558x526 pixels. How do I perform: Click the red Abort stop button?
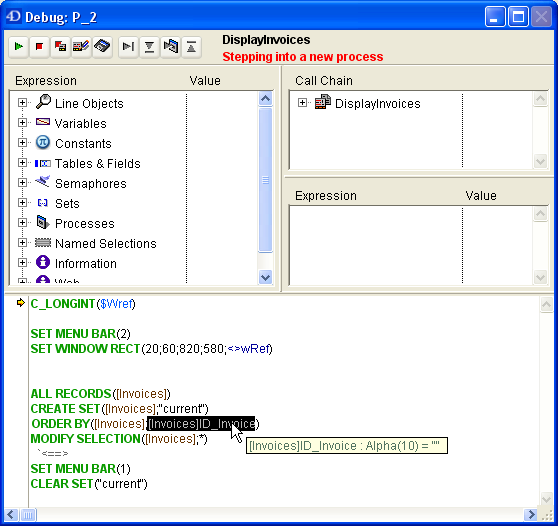click(39, 47)
